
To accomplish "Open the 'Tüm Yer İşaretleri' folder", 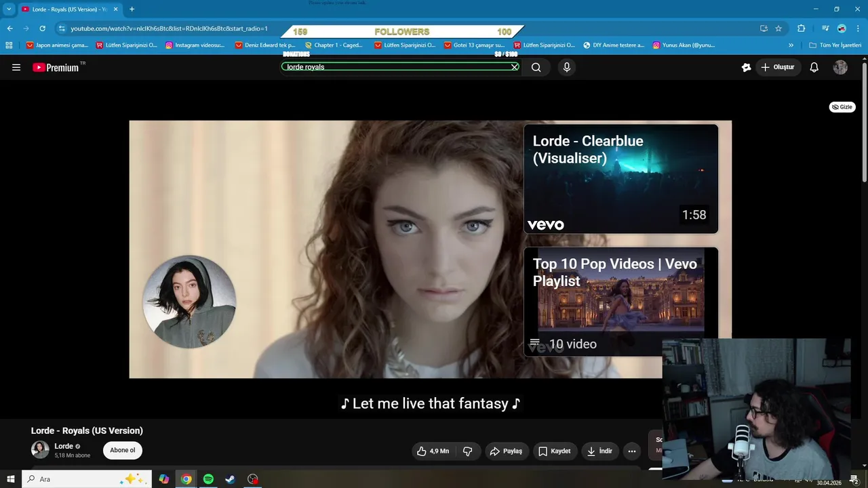I will click(x=835, y=45).
